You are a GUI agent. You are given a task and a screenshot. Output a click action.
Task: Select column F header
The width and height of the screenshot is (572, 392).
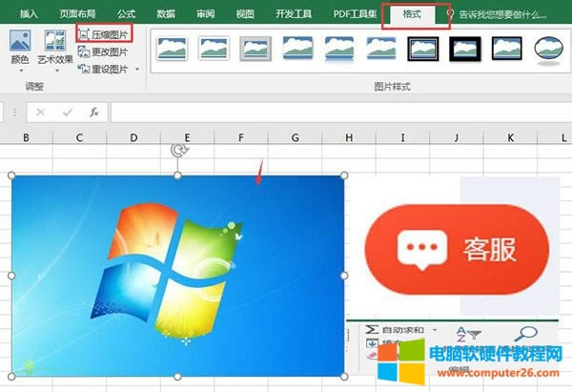tap(241, 137)
